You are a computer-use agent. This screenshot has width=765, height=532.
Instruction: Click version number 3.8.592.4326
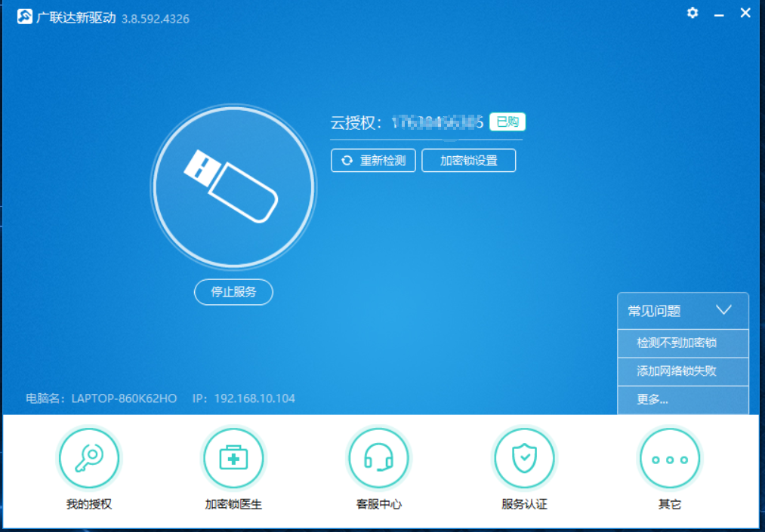155,19
